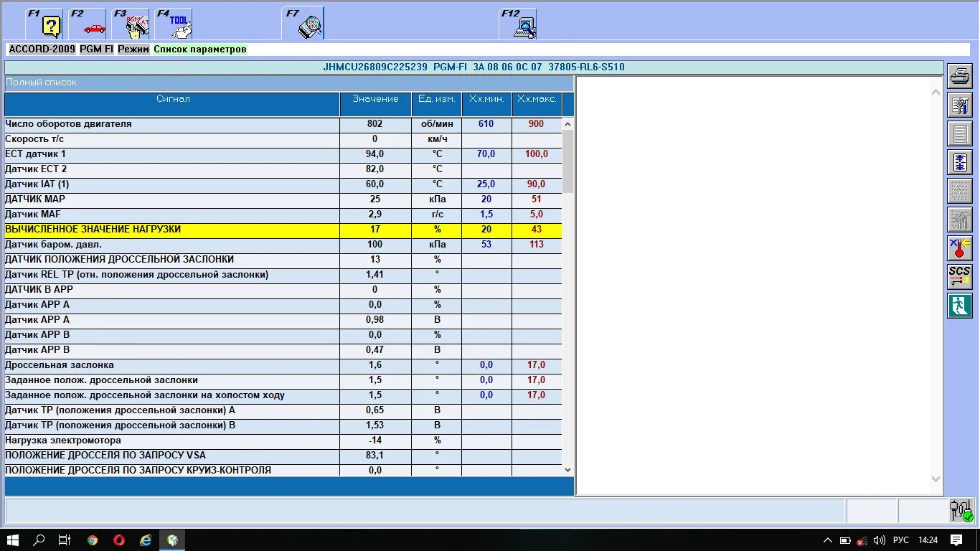This screenshot has height=551, width=980.
Task: Select the Скорость т/с row
Action: tap(283, 139)
